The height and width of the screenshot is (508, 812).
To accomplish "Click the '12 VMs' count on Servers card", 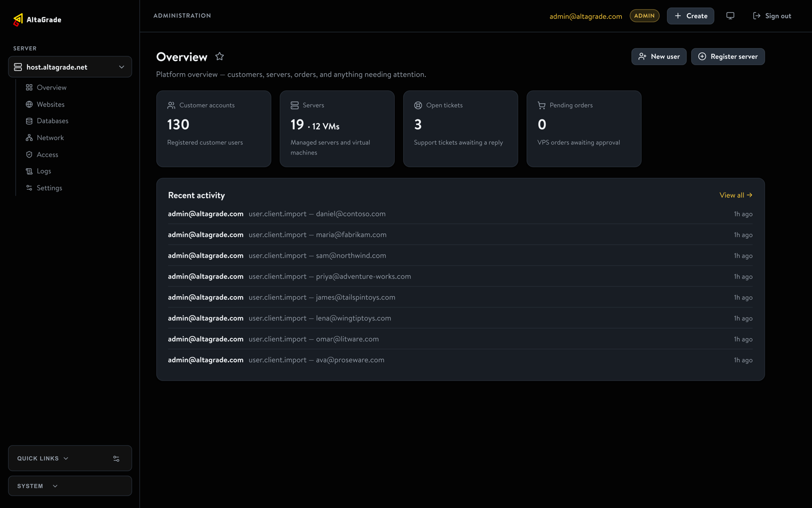I will click(326, 126).
